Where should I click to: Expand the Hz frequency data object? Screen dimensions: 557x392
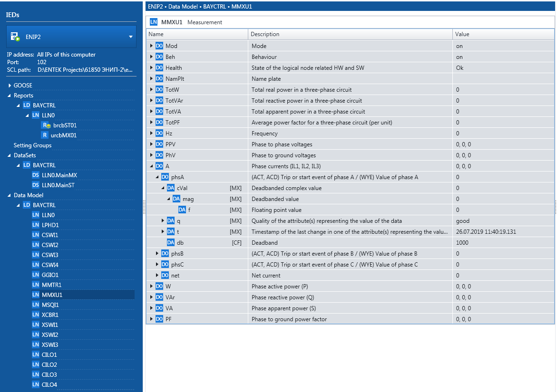[x=152, y=134]
